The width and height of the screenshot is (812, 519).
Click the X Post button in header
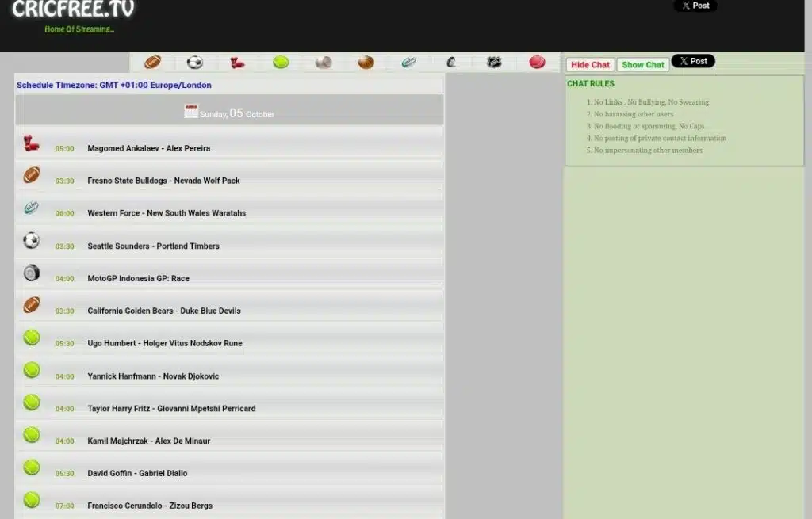coord(695,6)
